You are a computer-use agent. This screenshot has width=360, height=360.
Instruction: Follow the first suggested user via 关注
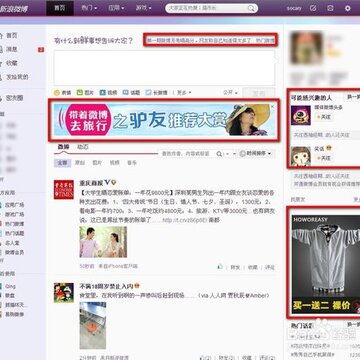[x=324, y=117]
